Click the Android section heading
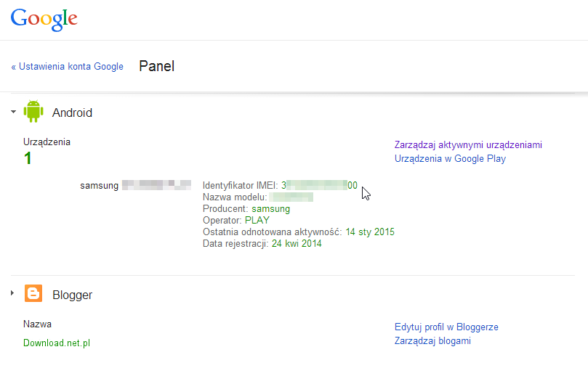This screenshot has width=588, height=368. tap(72, 113)
